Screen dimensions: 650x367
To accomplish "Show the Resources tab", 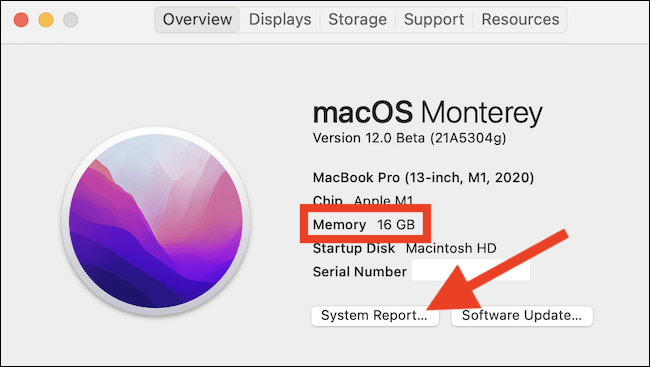I will 520,19.
